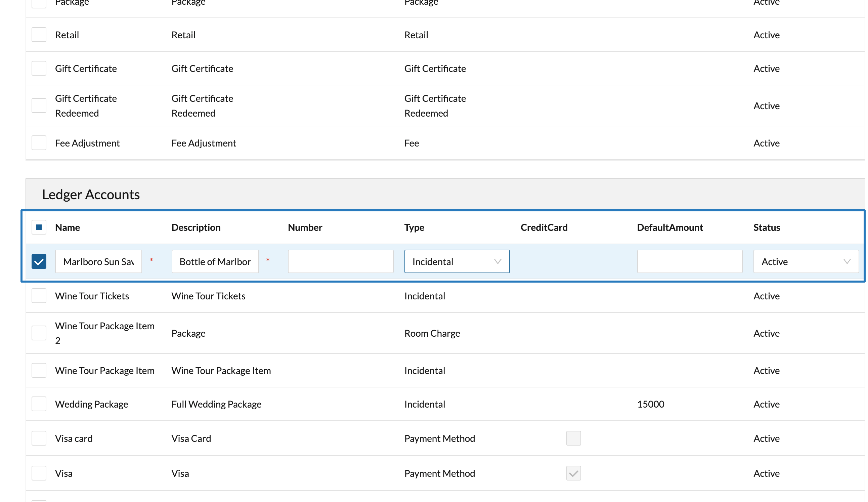Select the Wedding Package row checkbox

(39, 404)
